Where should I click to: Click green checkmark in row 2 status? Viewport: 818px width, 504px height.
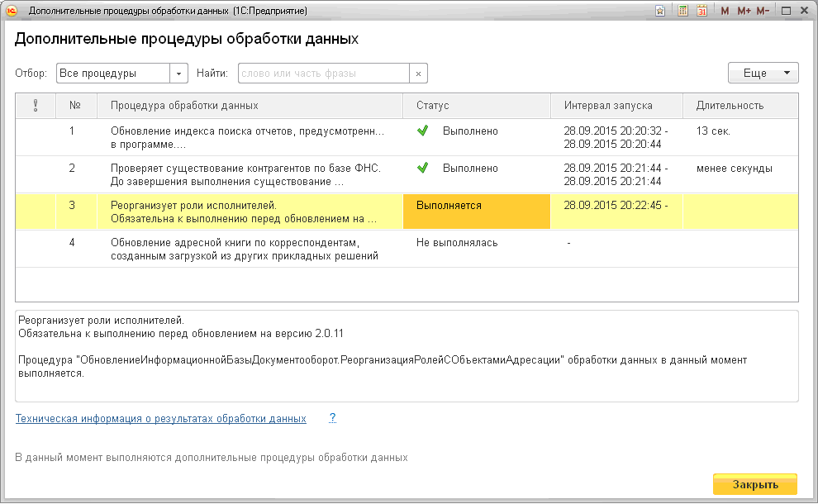click(422, 168)
